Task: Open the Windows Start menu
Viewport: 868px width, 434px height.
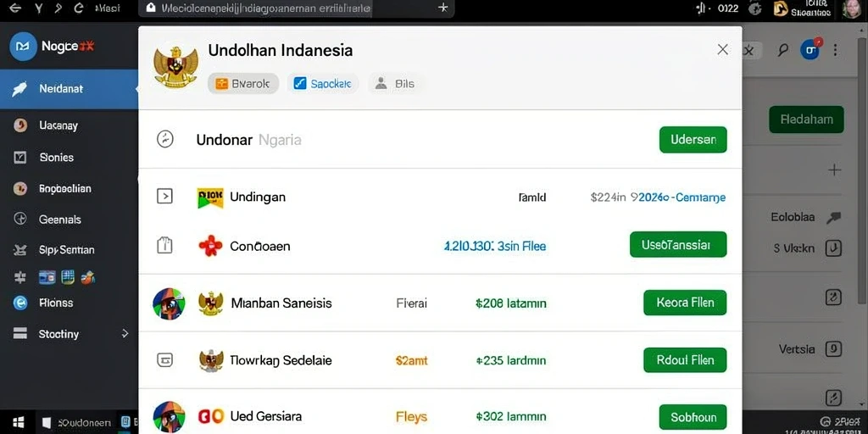Action: [19, 423]
